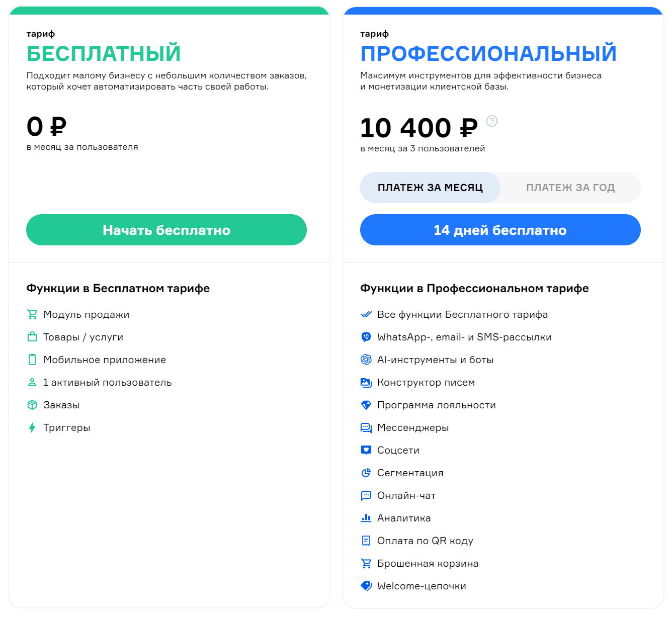
Task: Click the Welcome-цепочки tag icon
Action: tap(366, 586)
